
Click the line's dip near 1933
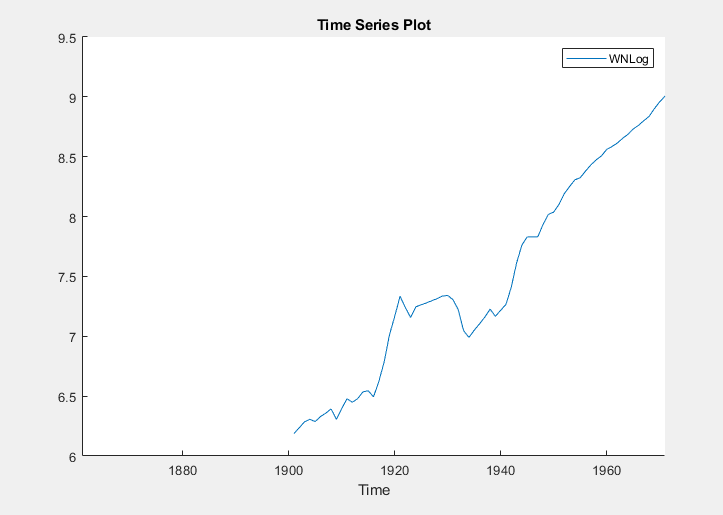pyautogui.click(x=468, y=337)
